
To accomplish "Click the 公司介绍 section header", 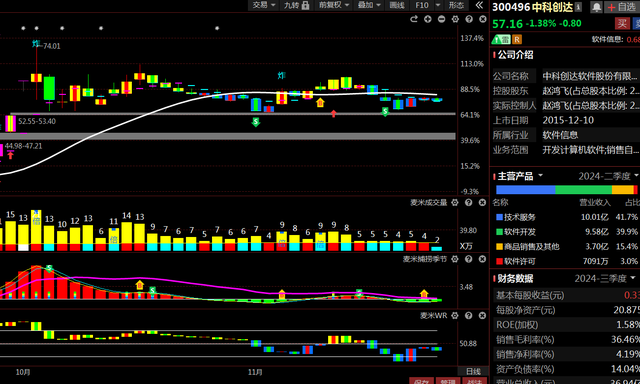I will pos(515,55).
